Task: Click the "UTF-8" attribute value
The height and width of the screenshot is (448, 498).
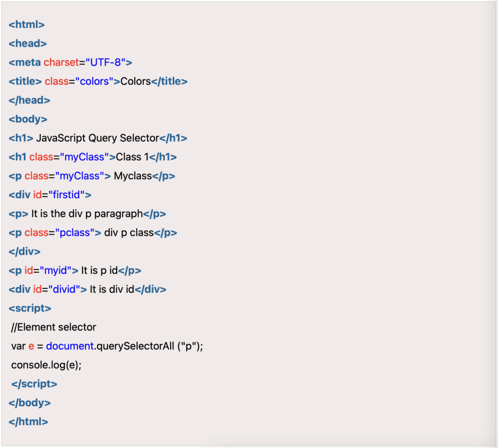Action: tap(106, 62)
